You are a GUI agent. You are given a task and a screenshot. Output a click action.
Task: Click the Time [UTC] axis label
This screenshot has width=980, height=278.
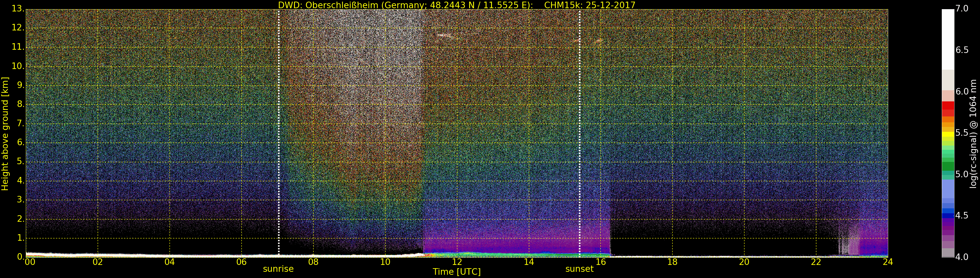[x=457, y=271]
